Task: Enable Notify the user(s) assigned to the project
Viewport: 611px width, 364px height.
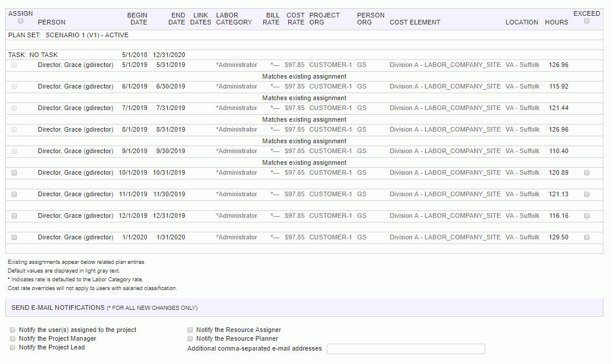Action: point(12,330)
